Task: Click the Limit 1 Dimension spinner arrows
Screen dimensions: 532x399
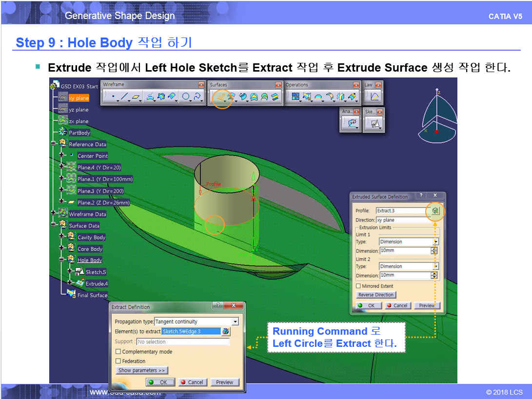Action: [434, 251]
